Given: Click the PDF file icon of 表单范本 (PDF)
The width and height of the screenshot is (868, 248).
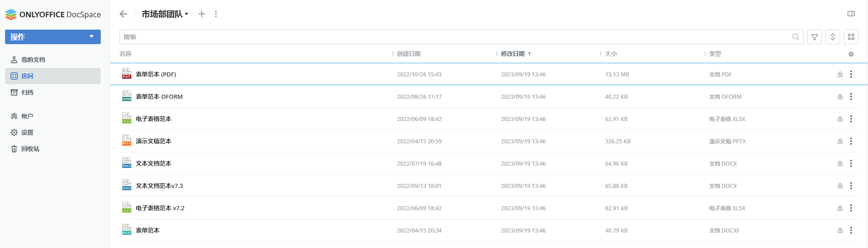Looking at the screenshot, I should point(126,74).
